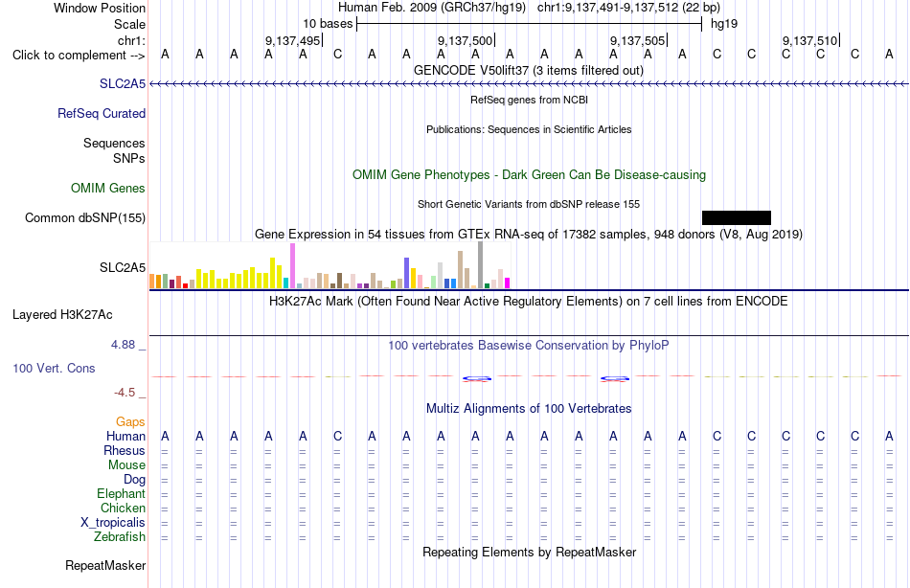Screen dimensions: 910x588
Task: Click the SLC2A5 label beside the GENCODE track
Action: [x=123, y=83]
